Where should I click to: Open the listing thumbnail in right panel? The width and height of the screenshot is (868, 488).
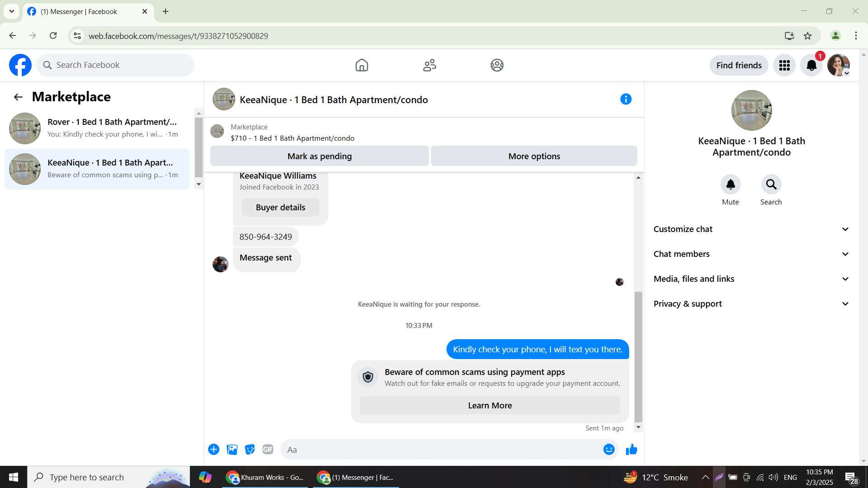coord(751,110)
